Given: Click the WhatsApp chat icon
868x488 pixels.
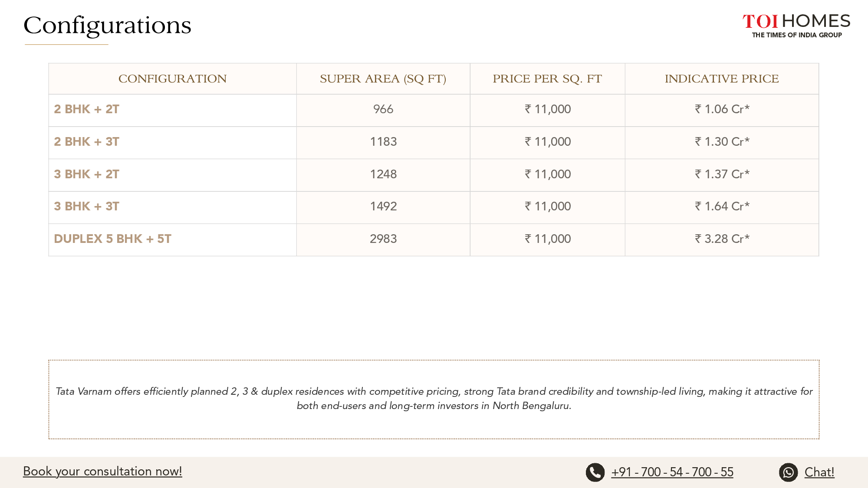Looking at the screenshot, I should point(788,472).
